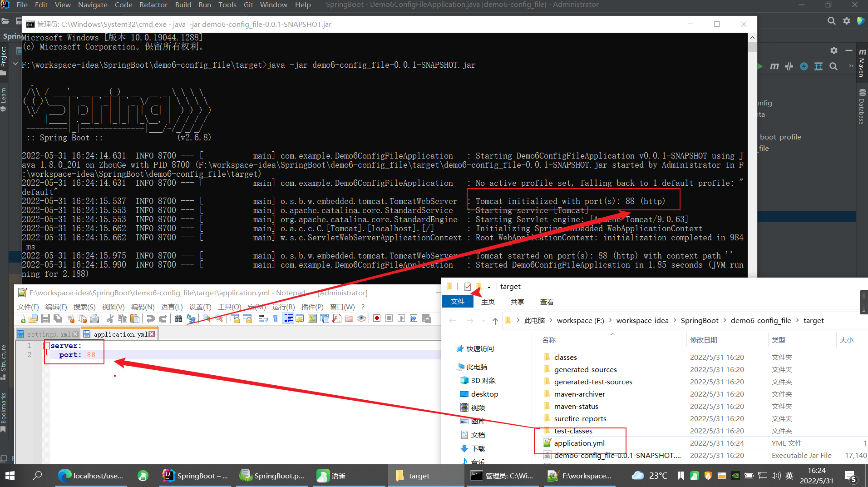Screen dimensions: 868x487
Task: Open Notepad++ 编码(N) menu
Action: click(143, 307)
